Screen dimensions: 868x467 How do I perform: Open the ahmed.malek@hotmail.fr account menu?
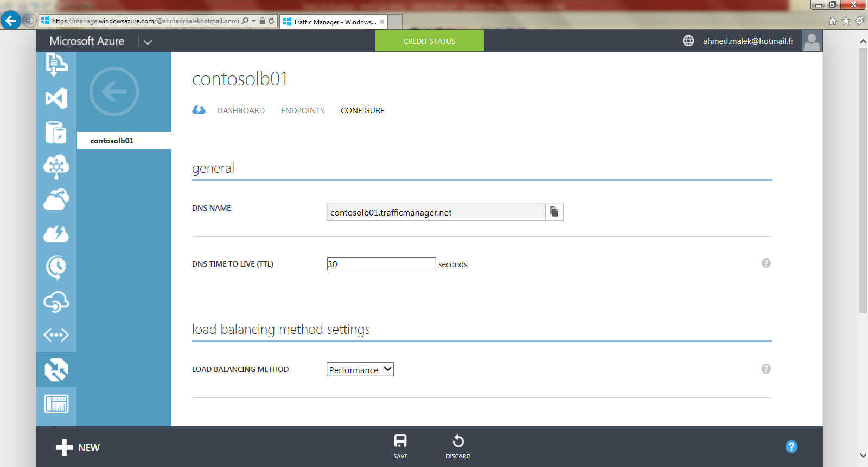748,41
